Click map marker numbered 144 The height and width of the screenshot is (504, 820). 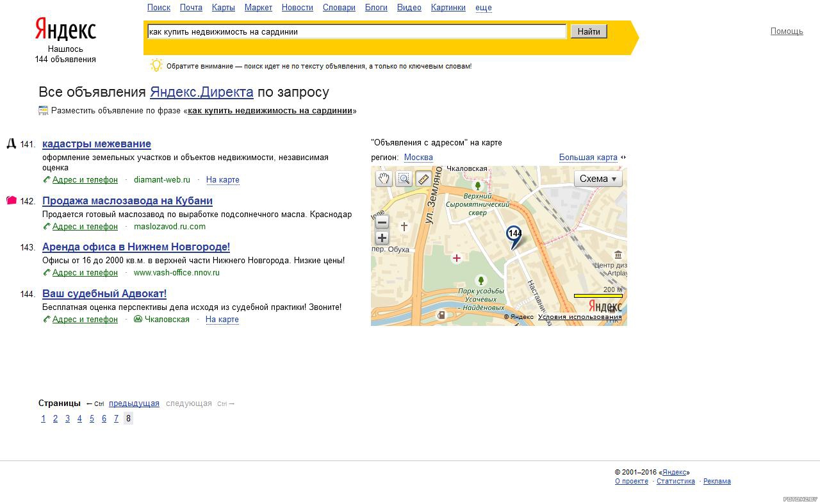click(514, 236)
